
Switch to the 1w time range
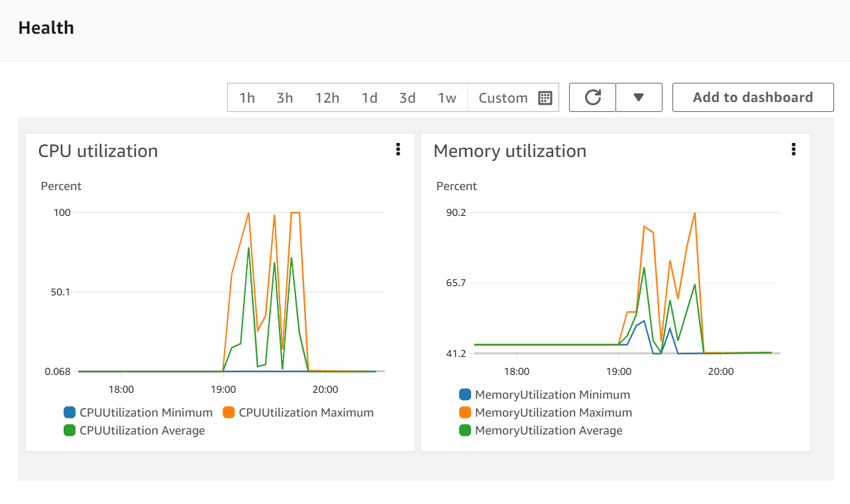[447, 97]
